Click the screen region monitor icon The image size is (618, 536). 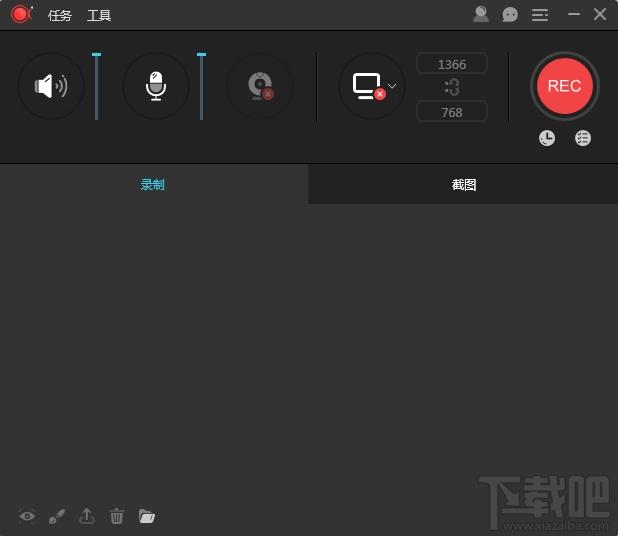tap(368, 86)
